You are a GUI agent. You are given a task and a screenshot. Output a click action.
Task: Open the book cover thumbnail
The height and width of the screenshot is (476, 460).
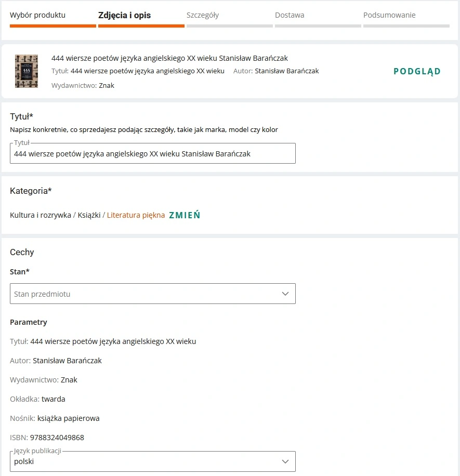(x=27, y=71)
